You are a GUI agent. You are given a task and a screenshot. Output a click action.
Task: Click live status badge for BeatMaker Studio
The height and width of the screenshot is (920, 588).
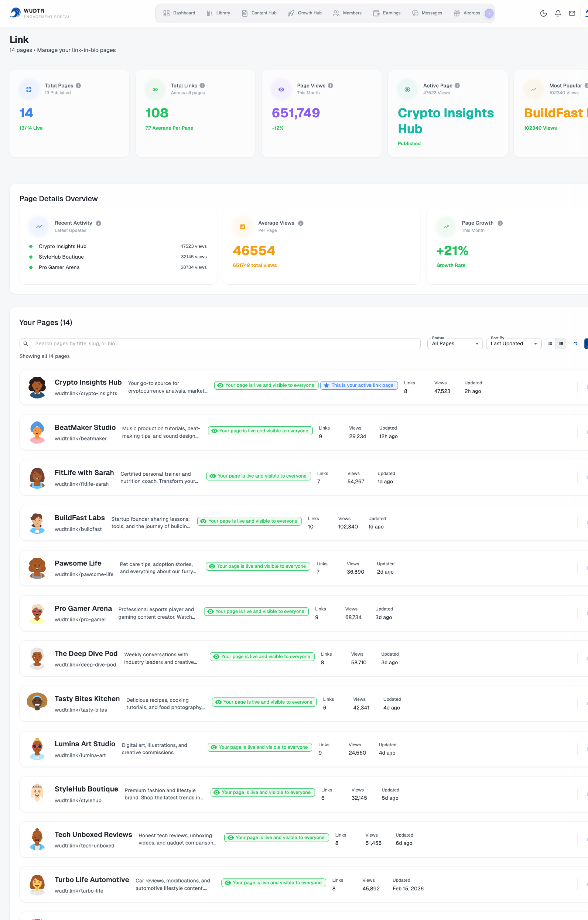tap(260, 431)
